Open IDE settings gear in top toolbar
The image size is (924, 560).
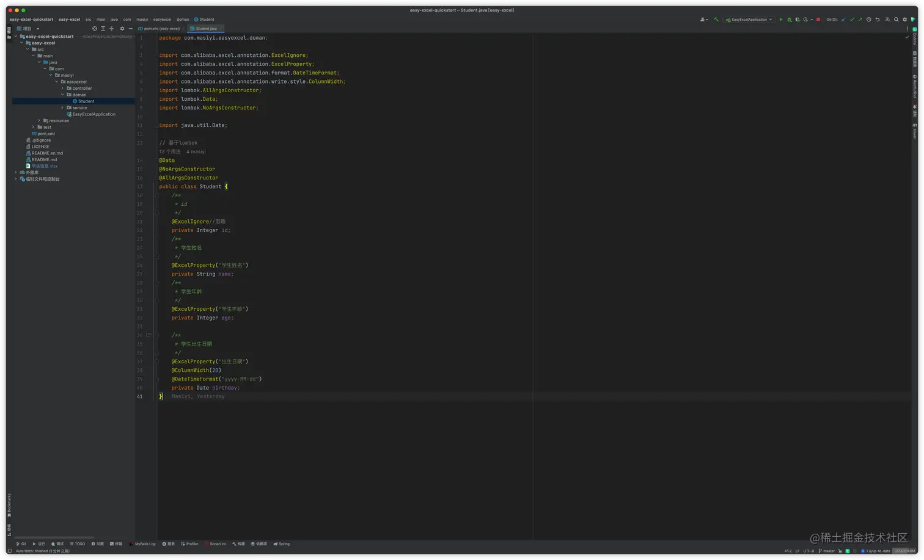(905, 20)
